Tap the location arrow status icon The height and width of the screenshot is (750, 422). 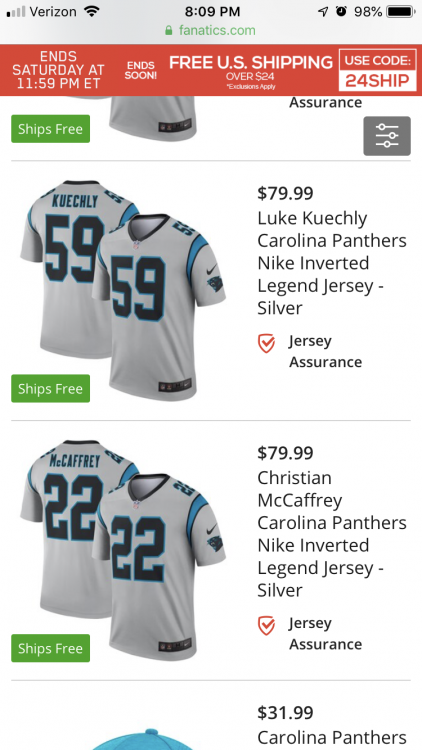pos(323,11)
